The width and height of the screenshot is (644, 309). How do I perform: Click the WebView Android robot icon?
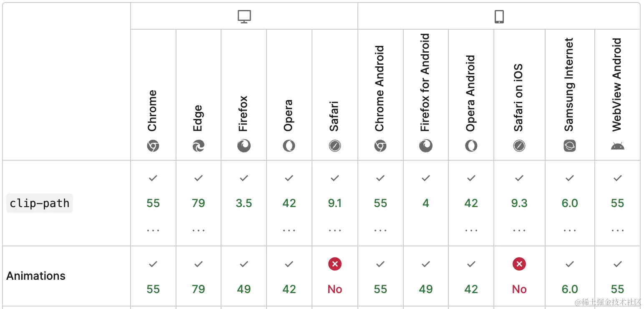pos(617,146)
